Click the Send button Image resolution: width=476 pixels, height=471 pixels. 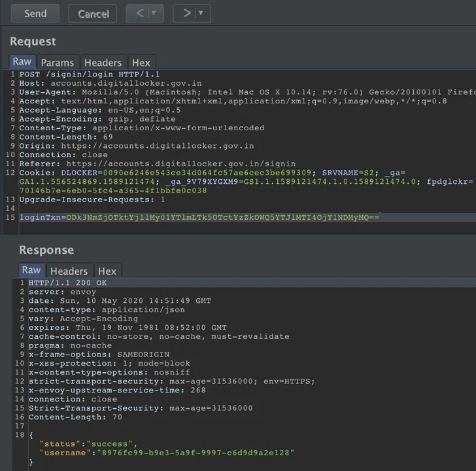pyautogui.click(x=35, y=14)
